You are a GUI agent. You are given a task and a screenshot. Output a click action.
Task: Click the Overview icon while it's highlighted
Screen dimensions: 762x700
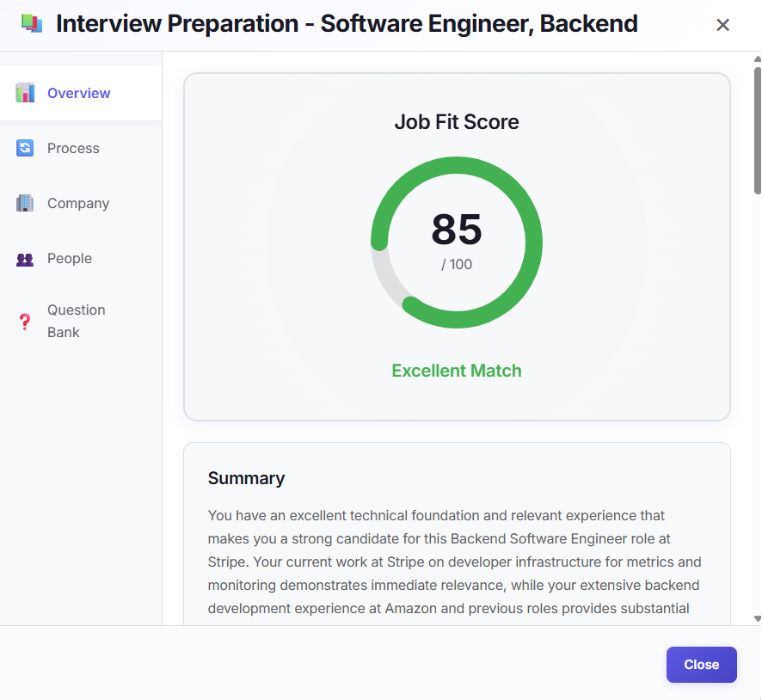pyautogui.click(x=25, y=92)
